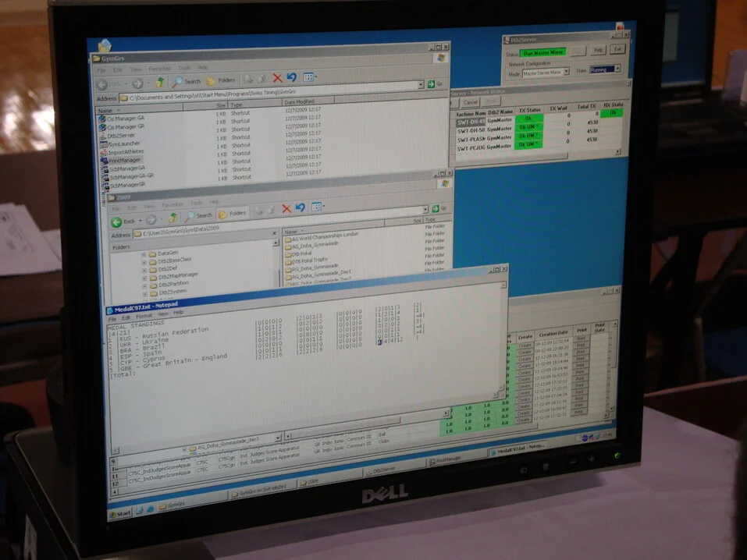Click the Windows Start button
Viewport: 747px width, 560px height.
121,513
